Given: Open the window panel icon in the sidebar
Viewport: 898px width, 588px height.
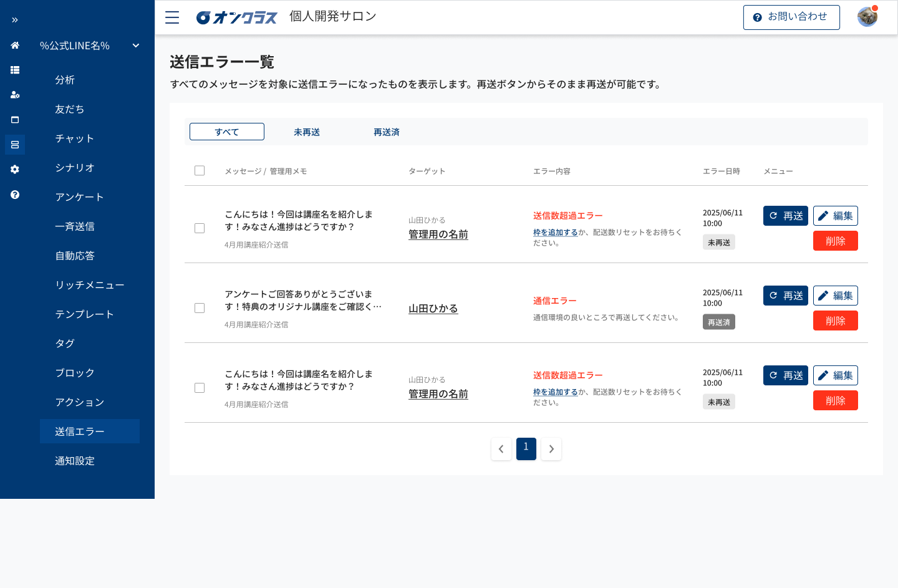Looking at the screenshot, I should click(14, 120).
